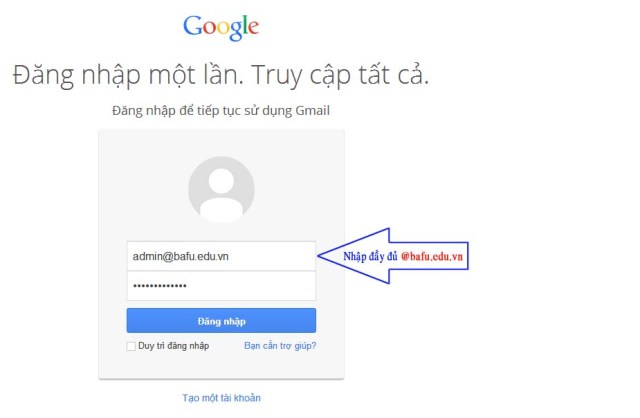640x418 pixels.
Task: Click the red @bafu.edu.vn annotation text
Action: click(x=432, y=256)
